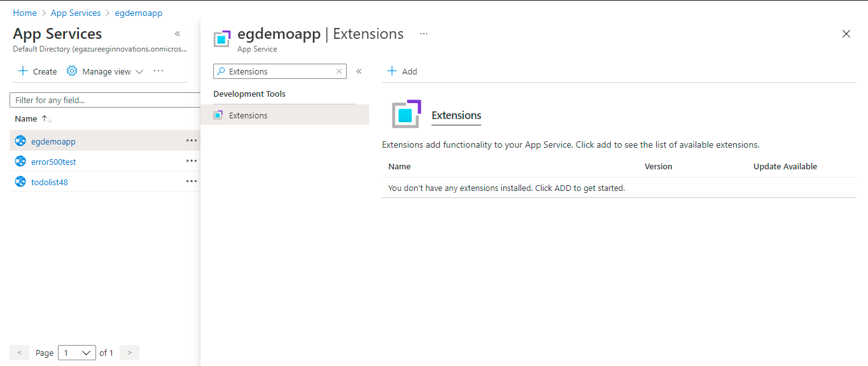Go to the previous page of results

(19, 353)
